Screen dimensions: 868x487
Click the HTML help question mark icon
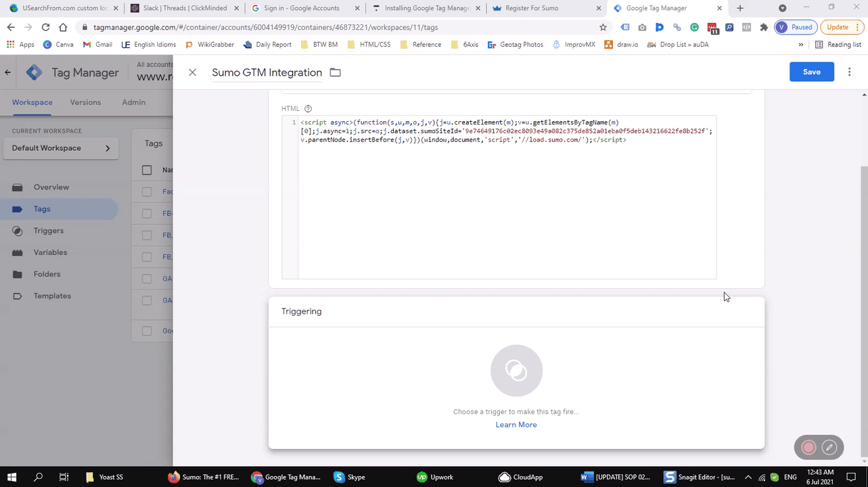308,108
